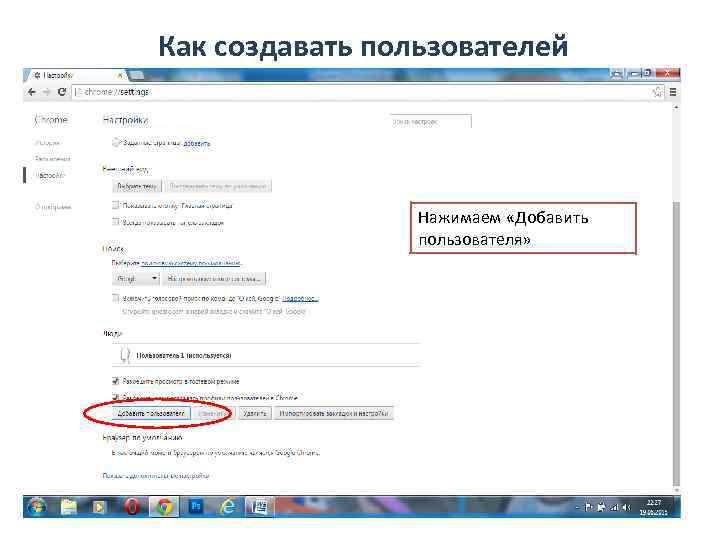Toggle the allow creating Chrome profiles checkbox
This screenshot has width=720, height=540.
click(x=116, y=397)
